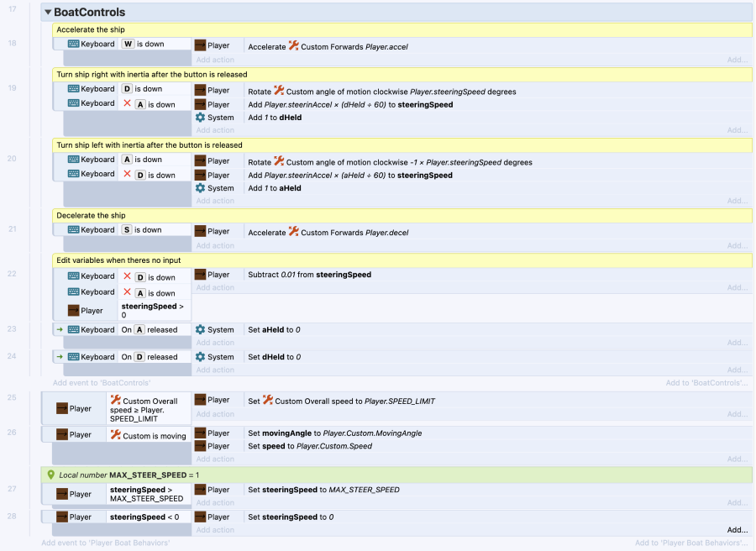Click "Add action" below the Player.accel action
Viewport: 756px width, 551px height.
tap(215, 60)
